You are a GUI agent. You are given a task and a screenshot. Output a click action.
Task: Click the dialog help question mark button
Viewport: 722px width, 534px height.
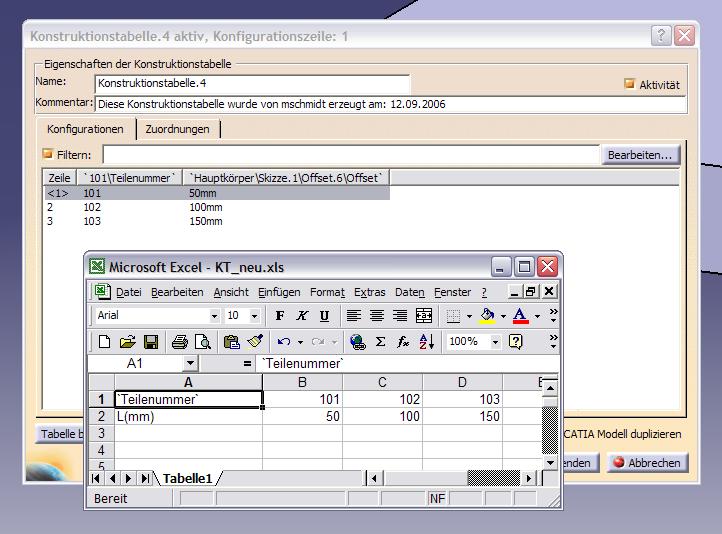tap(661, 35)
